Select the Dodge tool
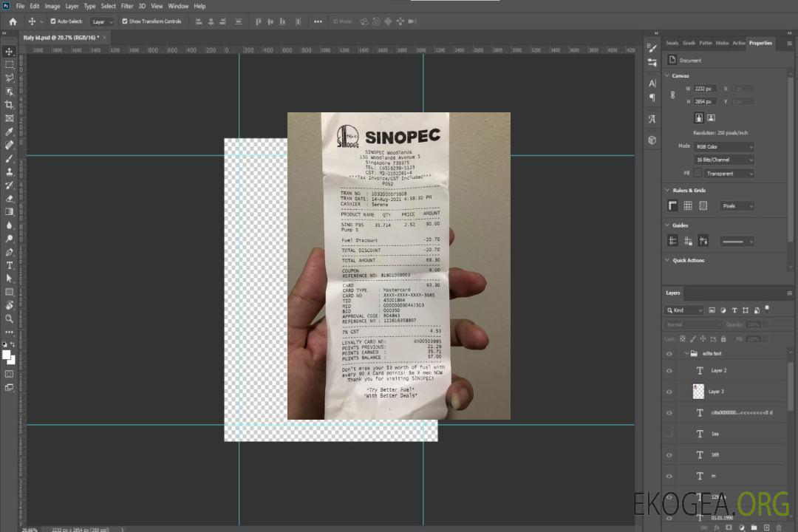 pos(9,238)
